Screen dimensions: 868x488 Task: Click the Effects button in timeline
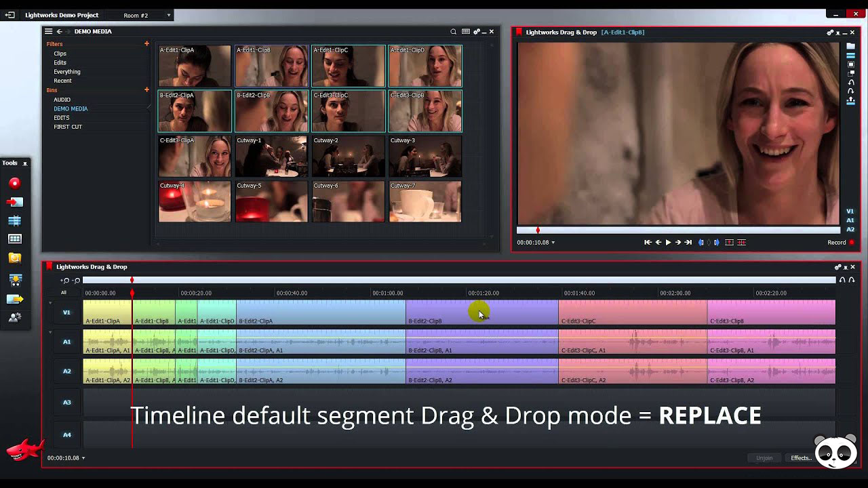click(801, 458)
